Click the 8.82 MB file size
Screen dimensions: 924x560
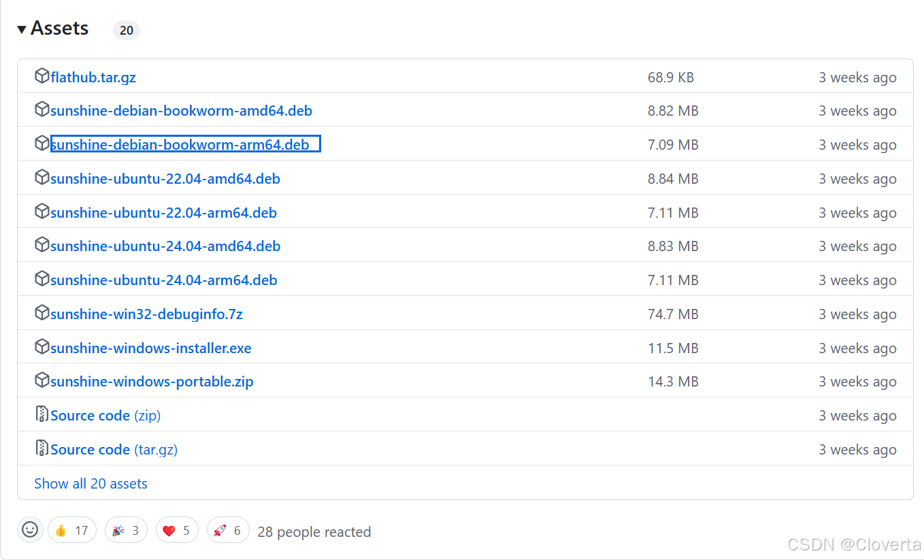coord(673,111)
